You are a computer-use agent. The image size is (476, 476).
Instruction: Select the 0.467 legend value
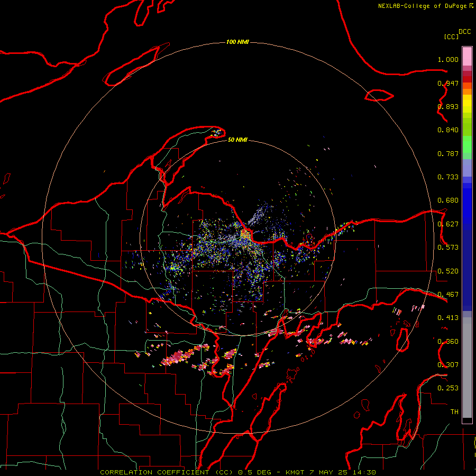coord(448,295)
